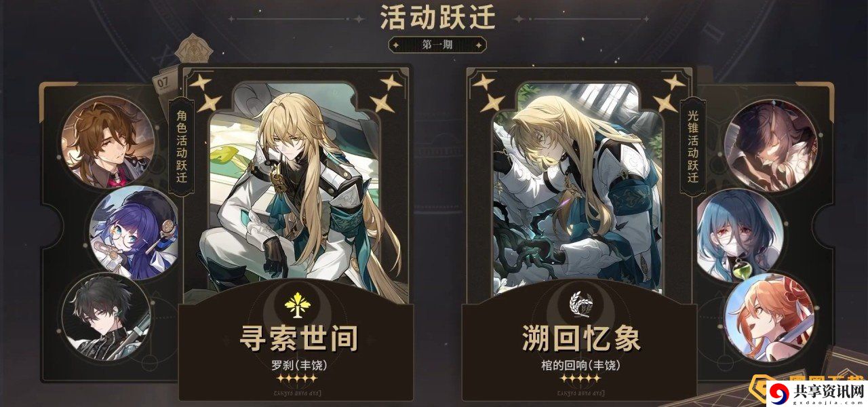Click the 活动跃迁 title heading
Screen dimensions: 868x407
pyautogui.click(x=437, y=17)
